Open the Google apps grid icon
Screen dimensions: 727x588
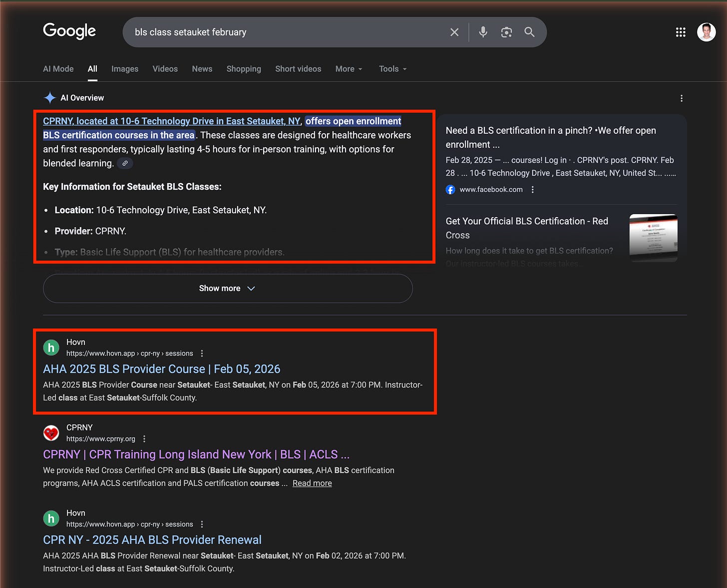[x=681, y=32]
